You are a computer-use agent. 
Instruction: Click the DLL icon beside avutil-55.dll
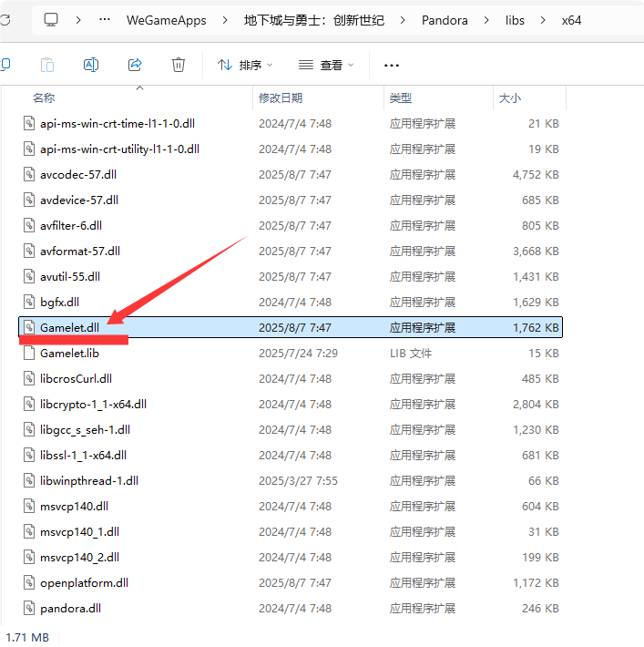click(x=29, y=276)
